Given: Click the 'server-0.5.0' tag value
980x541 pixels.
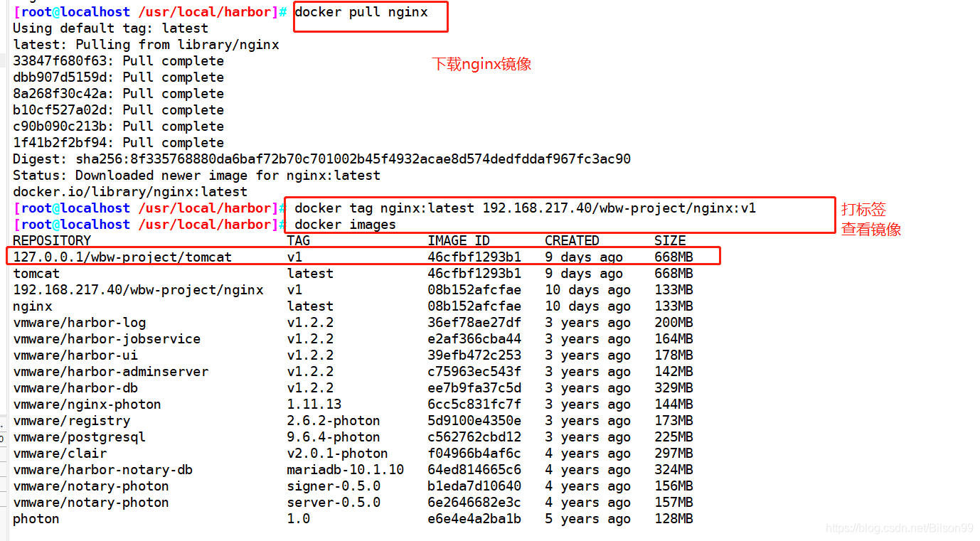Looking at the screenshot, I should tap(334, 503).
